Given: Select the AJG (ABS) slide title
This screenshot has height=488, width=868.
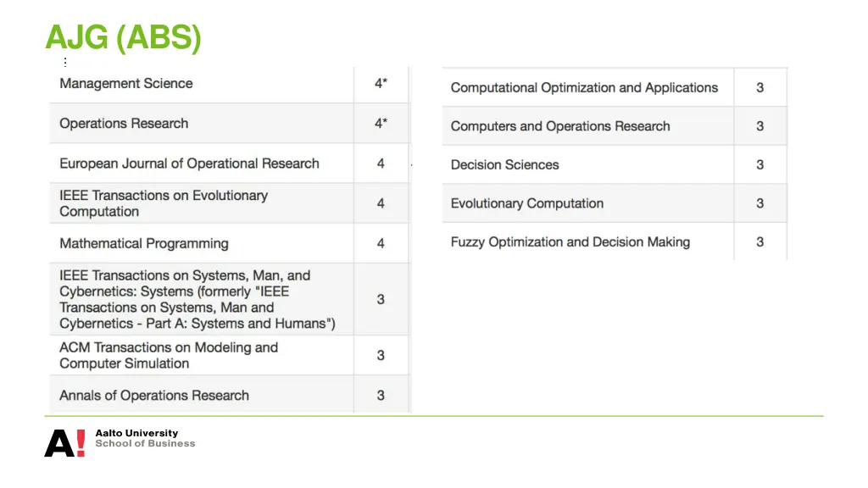Looking at the screenshot, I should point(123,38).
